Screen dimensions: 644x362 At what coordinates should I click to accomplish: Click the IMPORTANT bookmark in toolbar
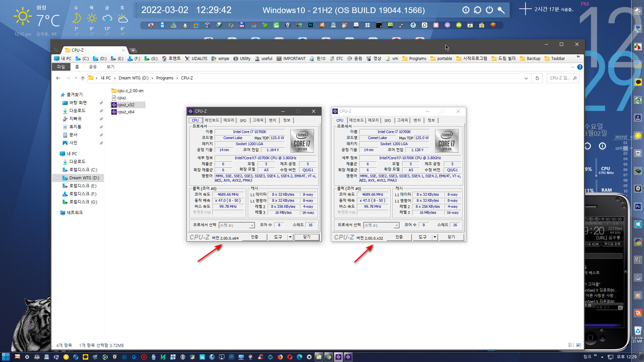pos(292,58)
